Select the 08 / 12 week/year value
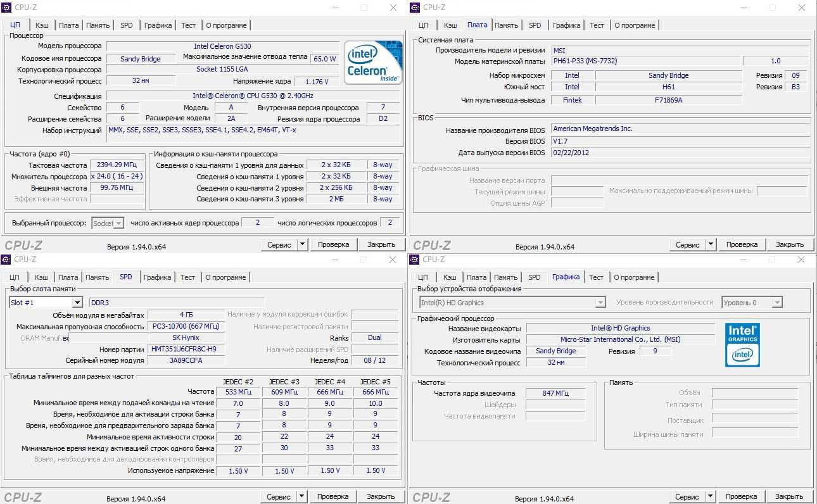The height and width of the screenshot is (504, 817). point(375,361)
